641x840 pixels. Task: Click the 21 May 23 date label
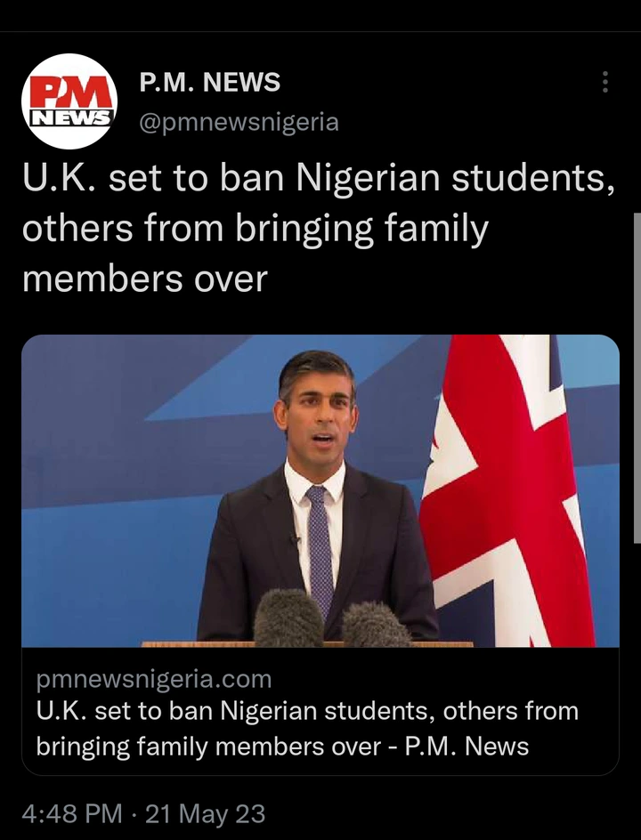(206, 813)
